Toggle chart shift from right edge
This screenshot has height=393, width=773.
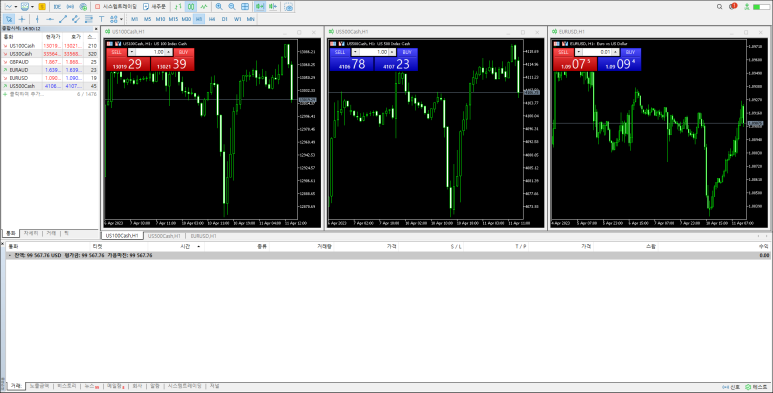tap(273, 7)
